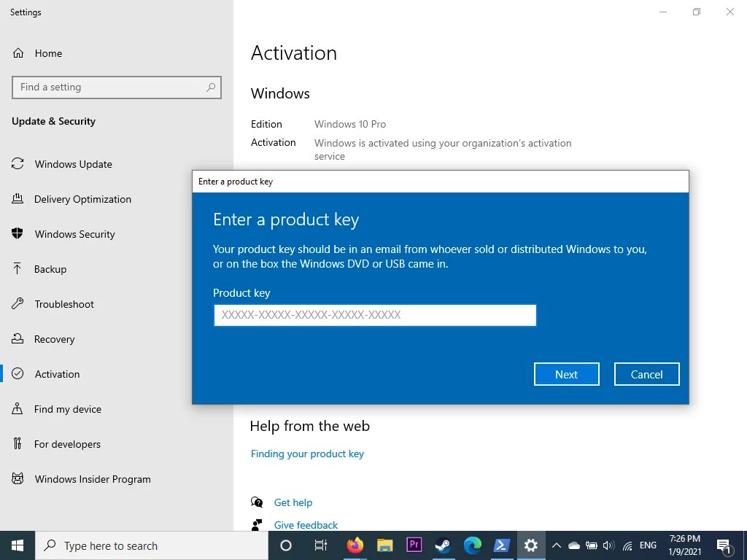The width and height of the screenshot is (747, 560).
Task: Click the For developers tools icon
Action: [x=18, y=443]
